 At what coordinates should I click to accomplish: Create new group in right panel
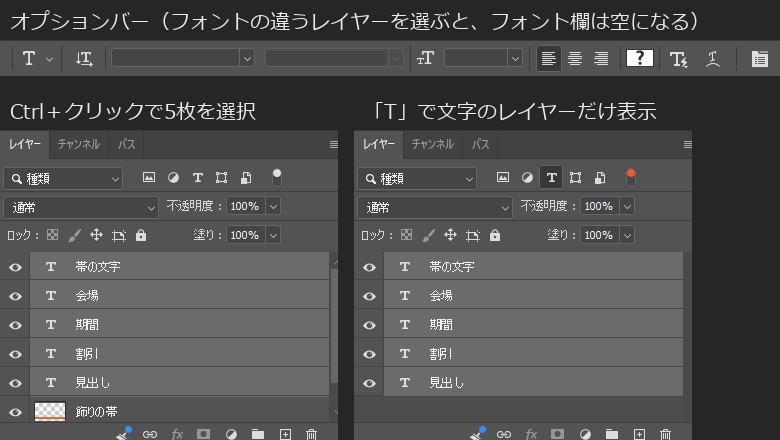pyautogui.click(x=612, y=434)
